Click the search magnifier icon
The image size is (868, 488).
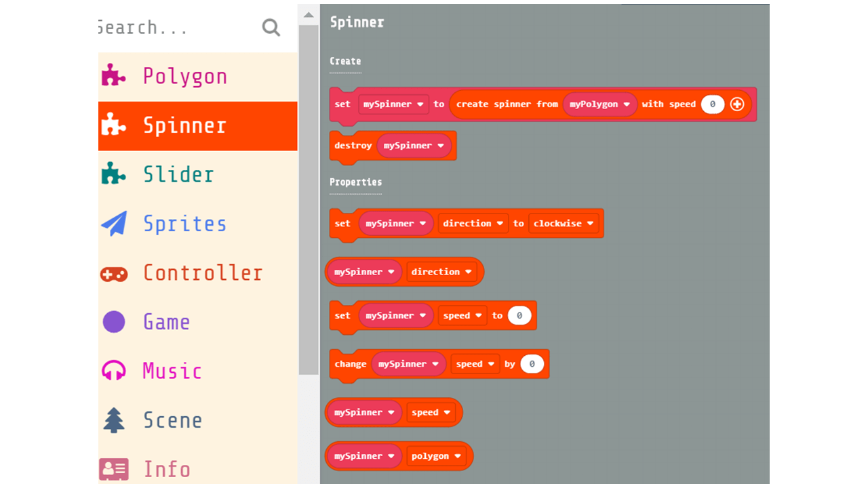[271, 27]
